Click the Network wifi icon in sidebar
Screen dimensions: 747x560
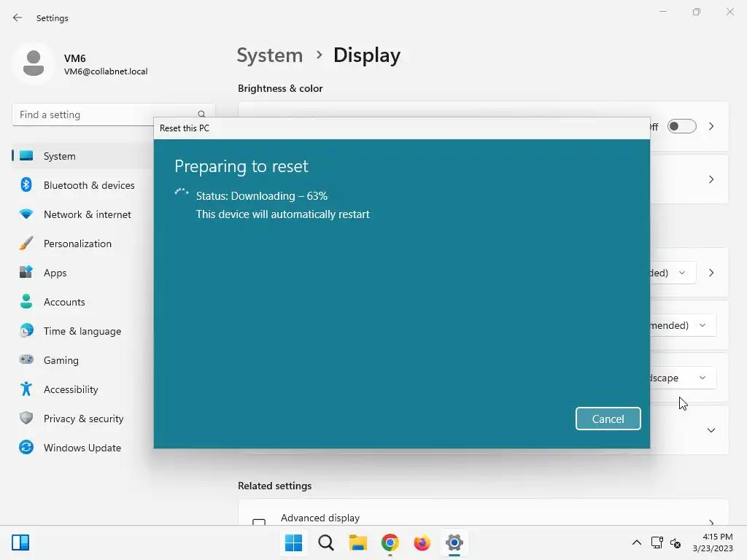pos(26,214)
